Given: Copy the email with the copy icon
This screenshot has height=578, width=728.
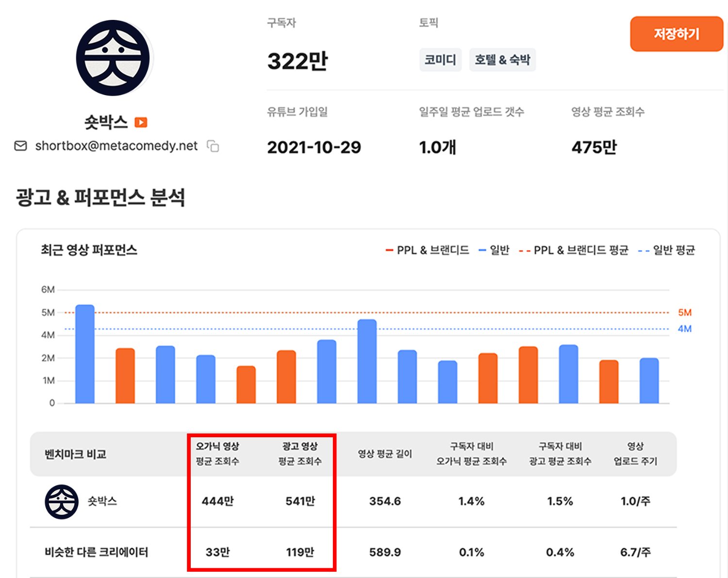Looking at the screenshot, I should tap(213, 146).
